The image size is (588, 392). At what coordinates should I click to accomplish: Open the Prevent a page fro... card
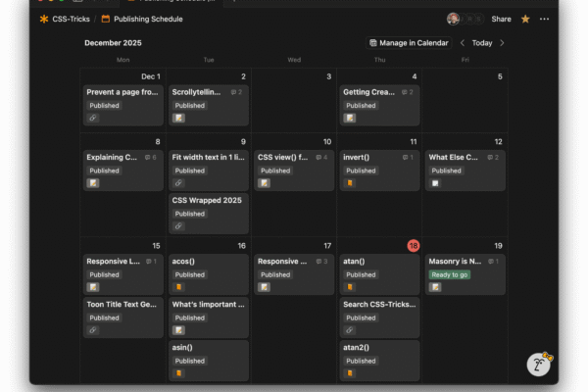coord(123,105)
